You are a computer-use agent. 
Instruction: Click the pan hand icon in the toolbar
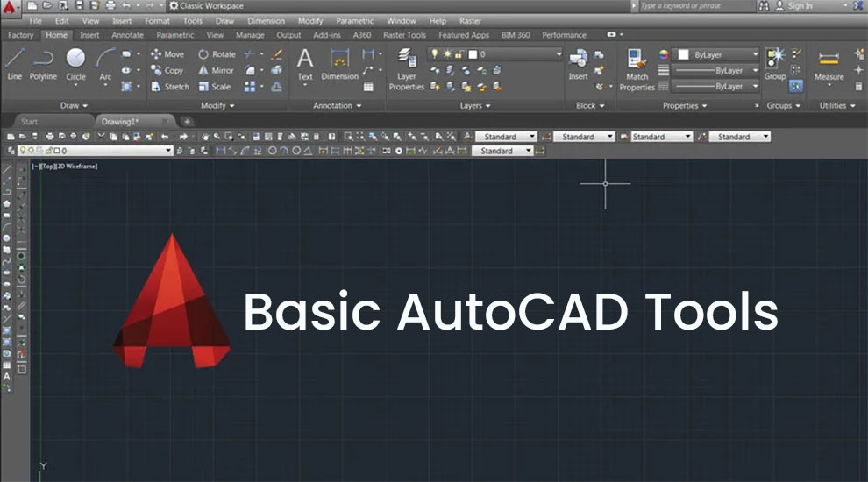[x=205, y=136]
